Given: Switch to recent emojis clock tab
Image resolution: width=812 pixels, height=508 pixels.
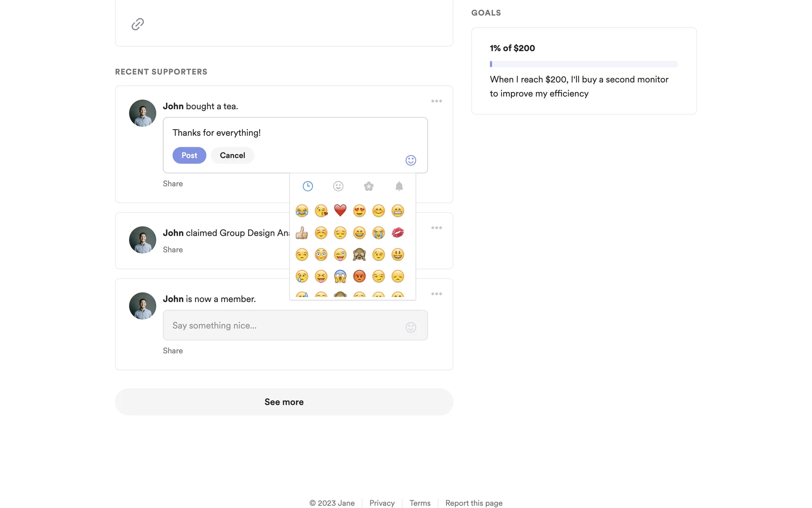Looking at the screenshot, I should [x=307, y=186].
